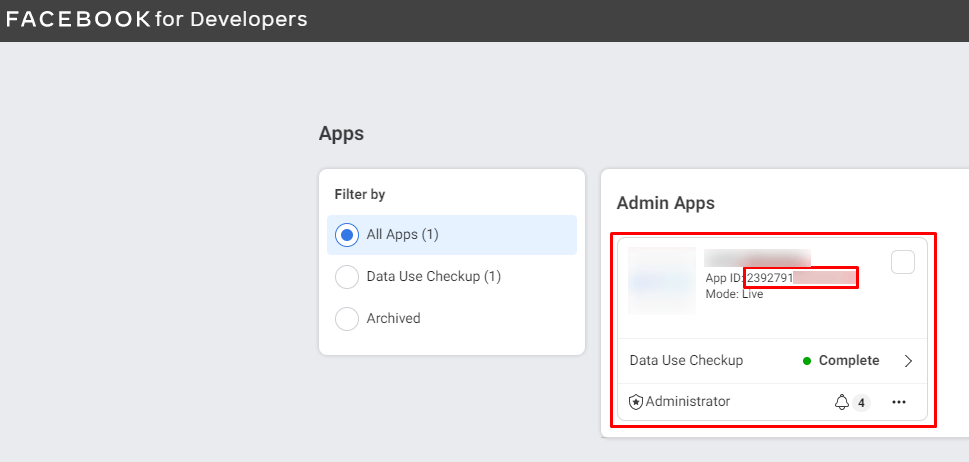
Task: Click the Filter by heading
Action: click(360, 195)
